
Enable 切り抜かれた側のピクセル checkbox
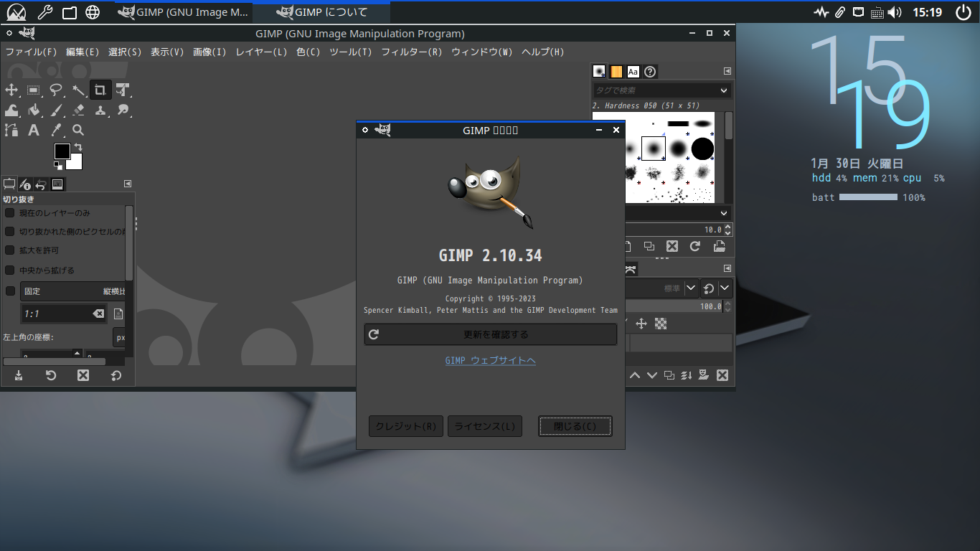point(10,232)
